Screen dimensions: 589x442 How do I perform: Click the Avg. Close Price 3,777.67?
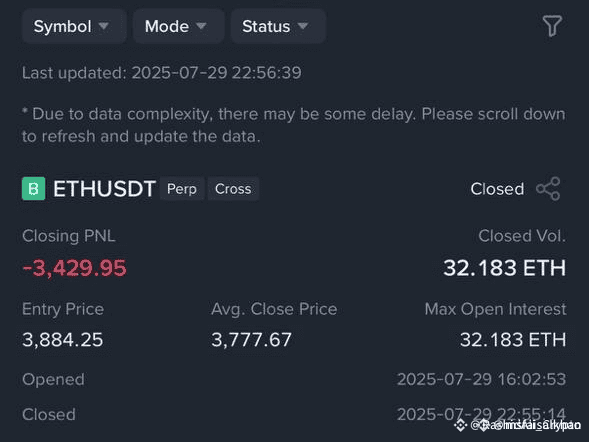[251, 340]
